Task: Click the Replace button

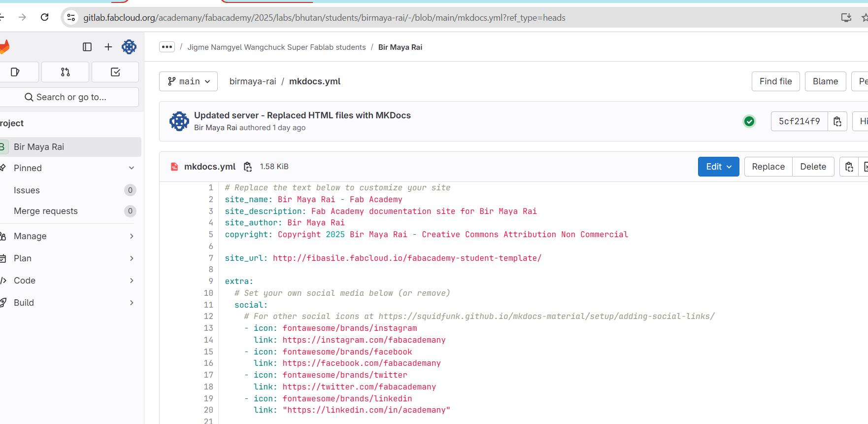Action: click(x=768, y=167)
